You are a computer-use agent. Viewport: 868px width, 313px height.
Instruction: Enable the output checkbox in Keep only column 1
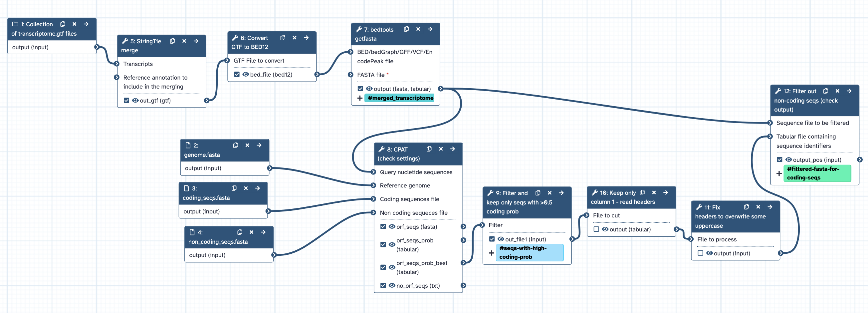pyautogui.click(x=596, y=229)
